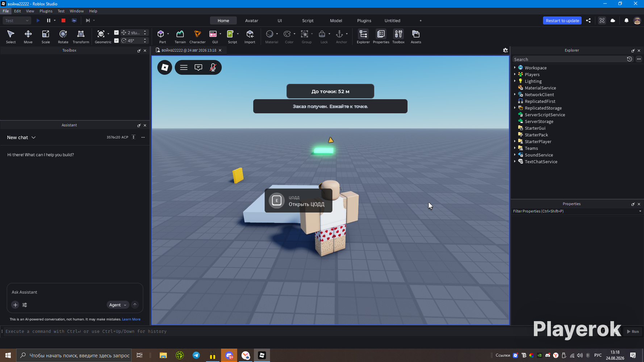644x362 pixels.
Task: Select the Move tool
Action: pyautogui.click(x=28, y=37)
